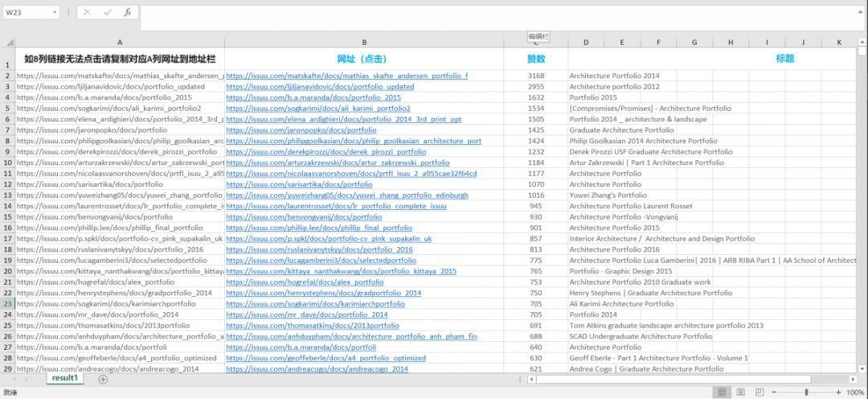
Task: Select title cell 'Graduate Architecture Portfolio'
Action: [621, 130]
